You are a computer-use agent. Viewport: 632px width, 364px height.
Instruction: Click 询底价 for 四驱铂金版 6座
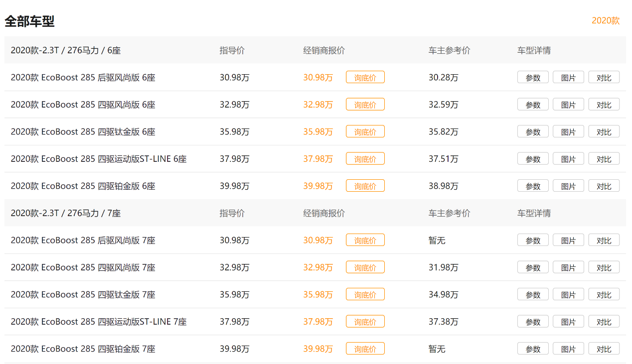tap(365, 186)
